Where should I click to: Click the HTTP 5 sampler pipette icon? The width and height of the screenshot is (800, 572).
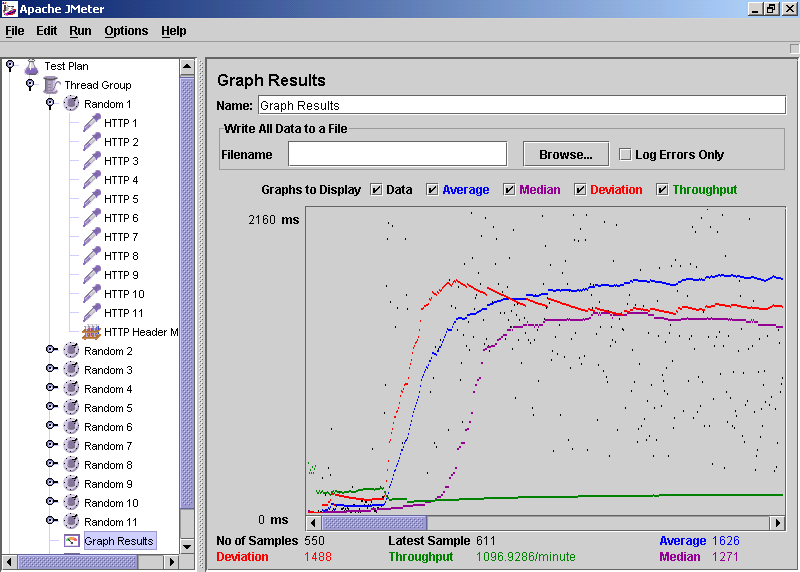point(92,199)
